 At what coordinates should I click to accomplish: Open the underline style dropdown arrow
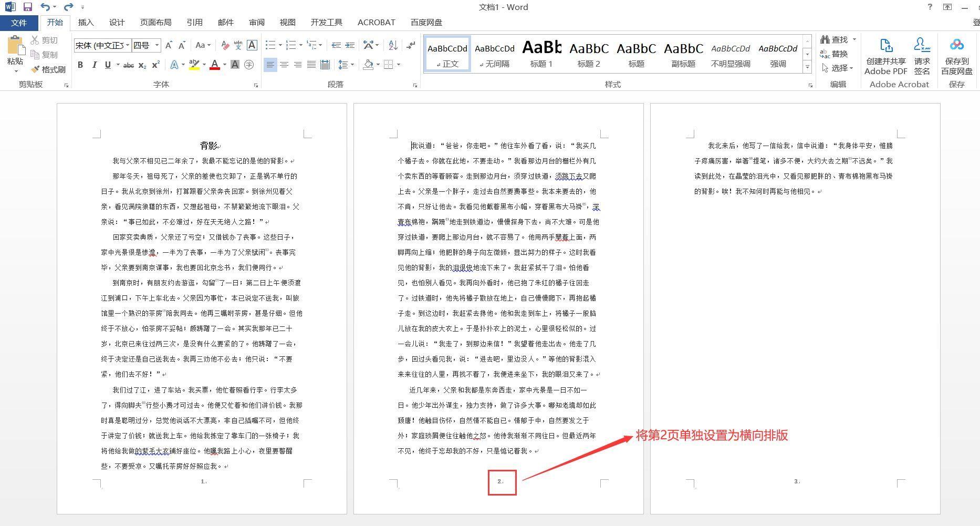click(x=118, y=65)
